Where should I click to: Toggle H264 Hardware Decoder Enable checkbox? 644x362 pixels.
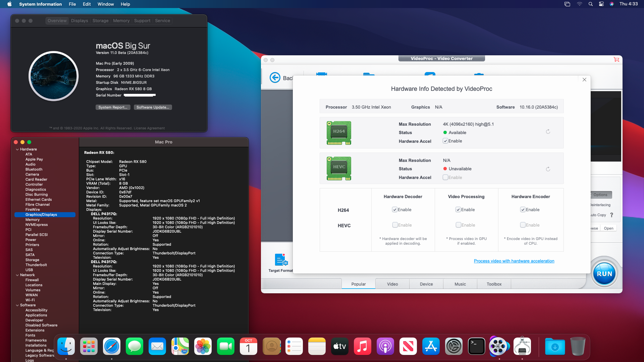395,209
